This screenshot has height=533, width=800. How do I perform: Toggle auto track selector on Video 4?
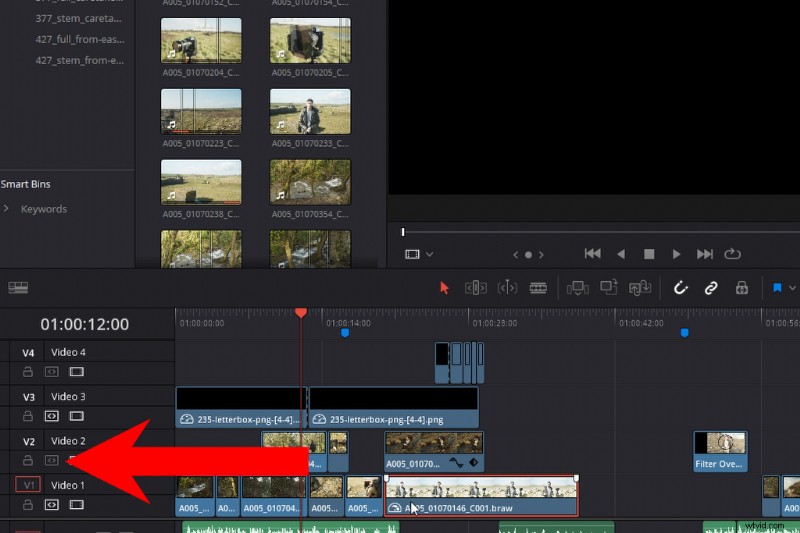[52, 372]
